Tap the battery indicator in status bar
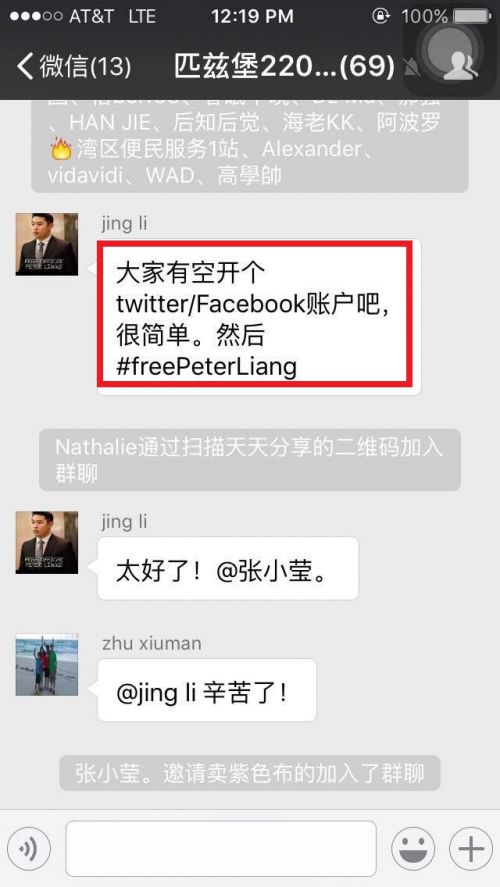This screenshot has width=500, height=887. pos(473,16)
